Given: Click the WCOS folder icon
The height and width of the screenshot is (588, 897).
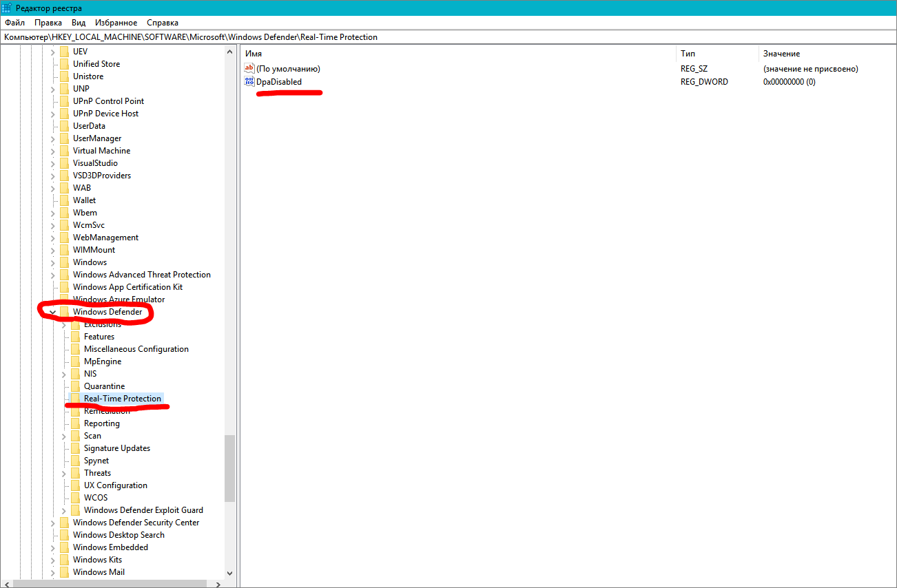Looking at the screenshot, I should (75, 498).
